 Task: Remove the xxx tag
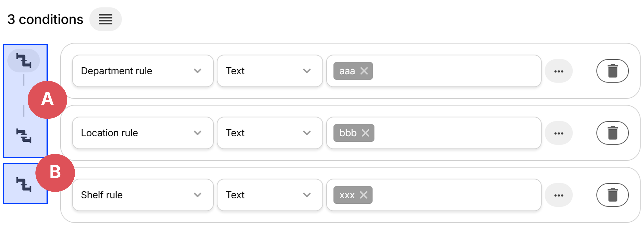364,195
